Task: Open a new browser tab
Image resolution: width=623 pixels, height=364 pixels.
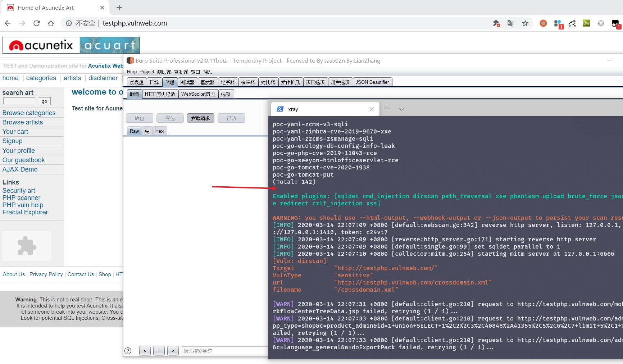Action: pyautogui.click(x=119, y=8)
